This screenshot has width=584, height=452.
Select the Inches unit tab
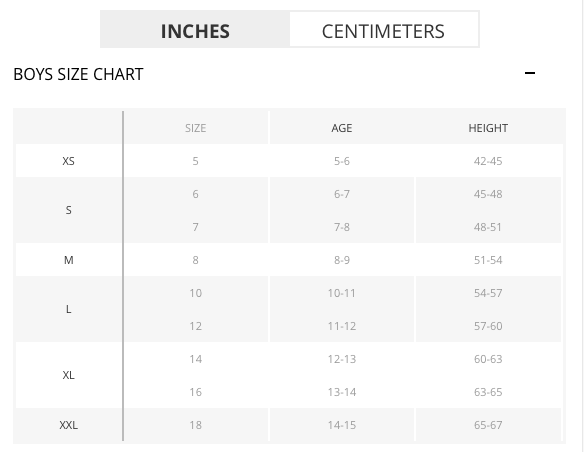click(195, 29)
